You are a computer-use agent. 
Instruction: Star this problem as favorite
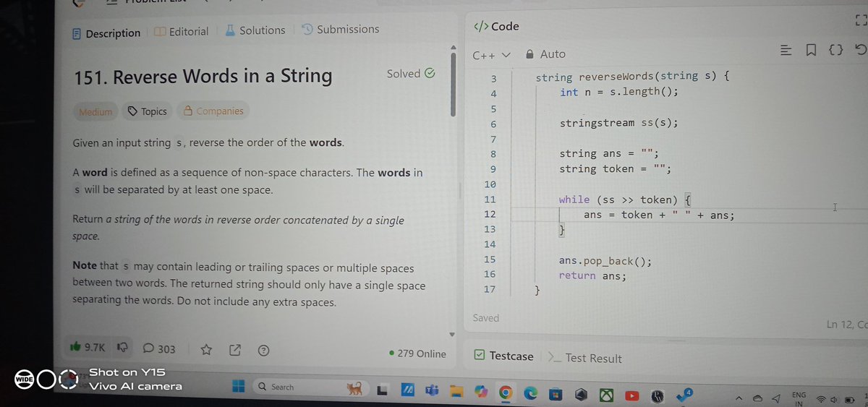point(206,350)
